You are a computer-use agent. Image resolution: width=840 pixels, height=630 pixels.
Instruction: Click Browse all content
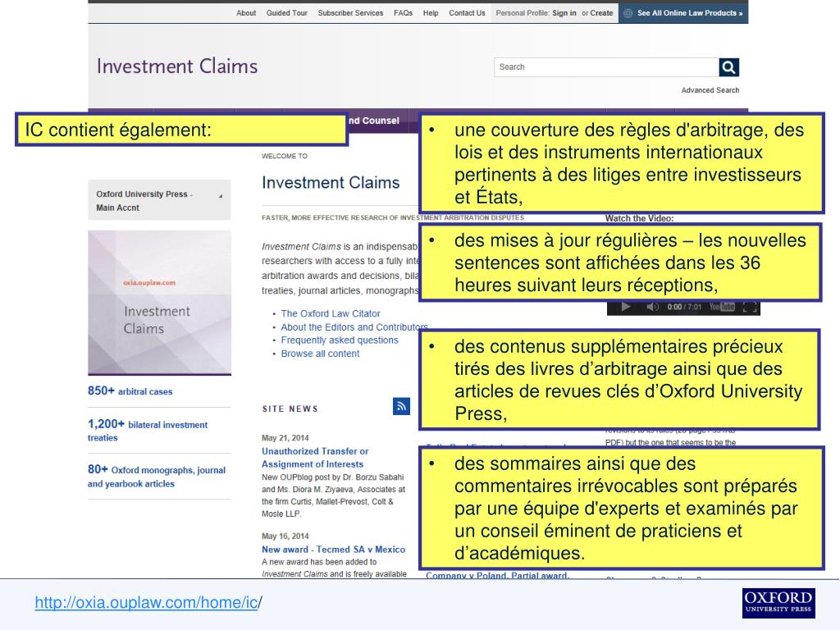321,354
